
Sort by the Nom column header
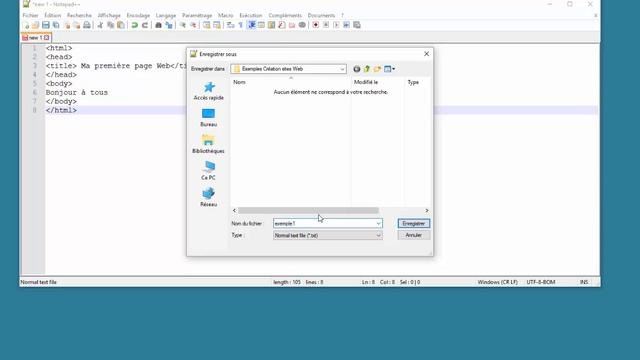(x=291, y=82)
